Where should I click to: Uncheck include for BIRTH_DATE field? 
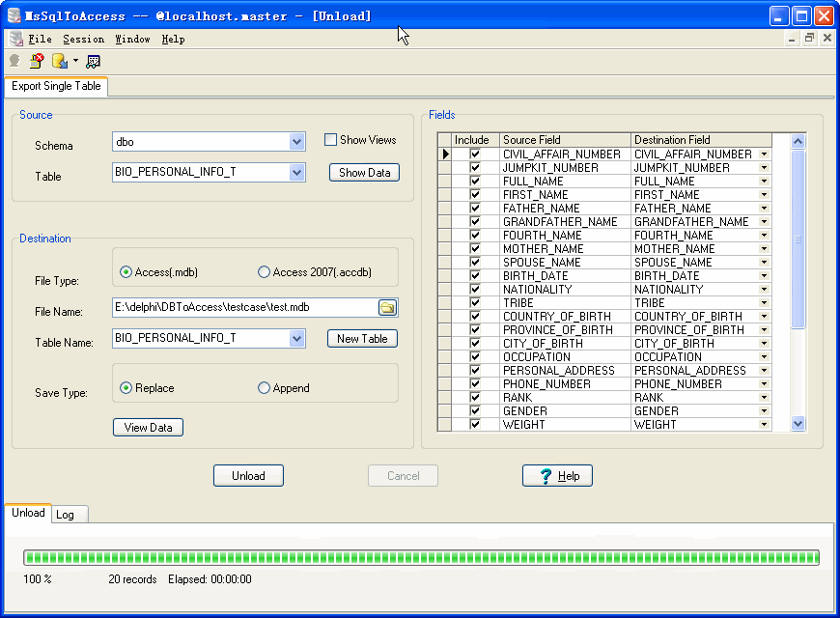475,275
